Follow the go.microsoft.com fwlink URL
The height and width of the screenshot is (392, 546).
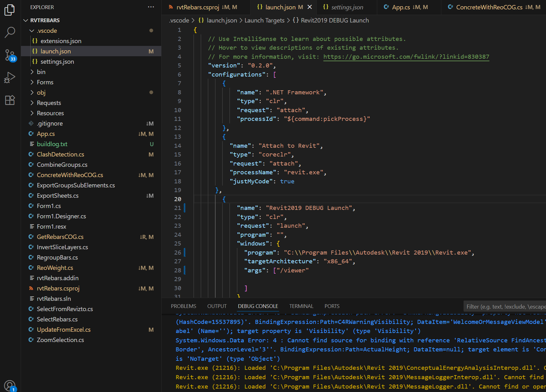(x=406, y=57)
